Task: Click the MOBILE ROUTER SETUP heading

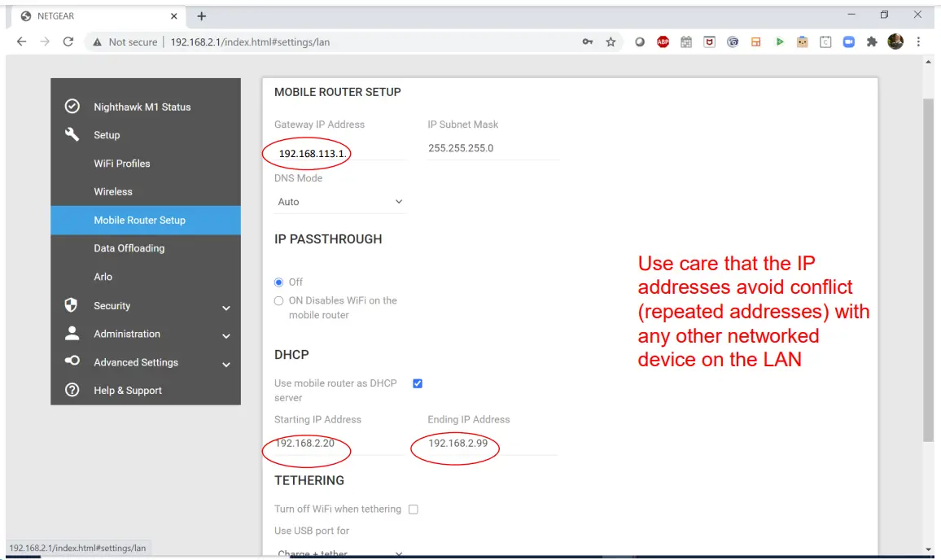Action: tap(337, 92)
